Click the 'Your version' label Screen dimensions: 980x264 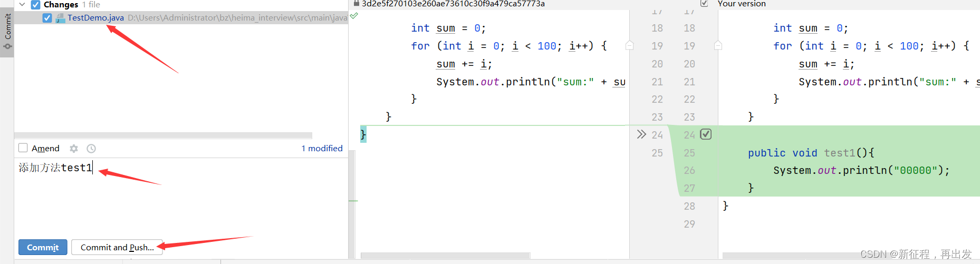click(742, 4)
